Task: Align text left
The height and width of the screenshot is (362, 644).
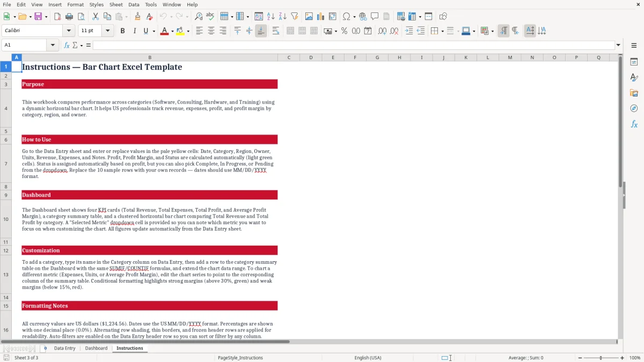Action: click(x=199, y=31)
